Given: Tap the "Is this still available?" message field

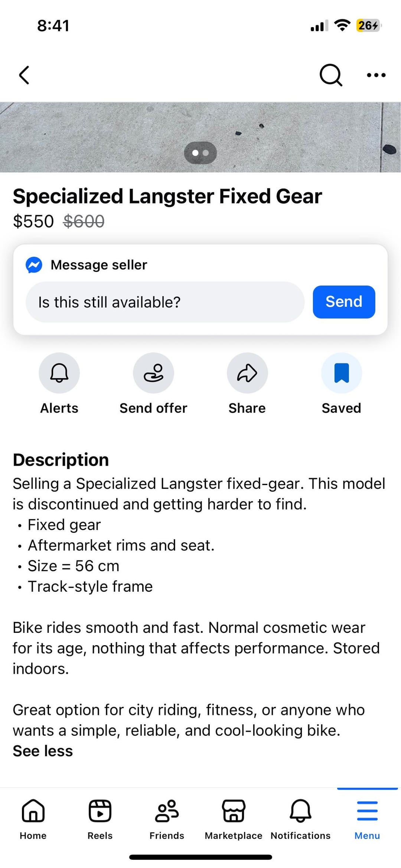Looking at the screenshot, I should [165, 302].
